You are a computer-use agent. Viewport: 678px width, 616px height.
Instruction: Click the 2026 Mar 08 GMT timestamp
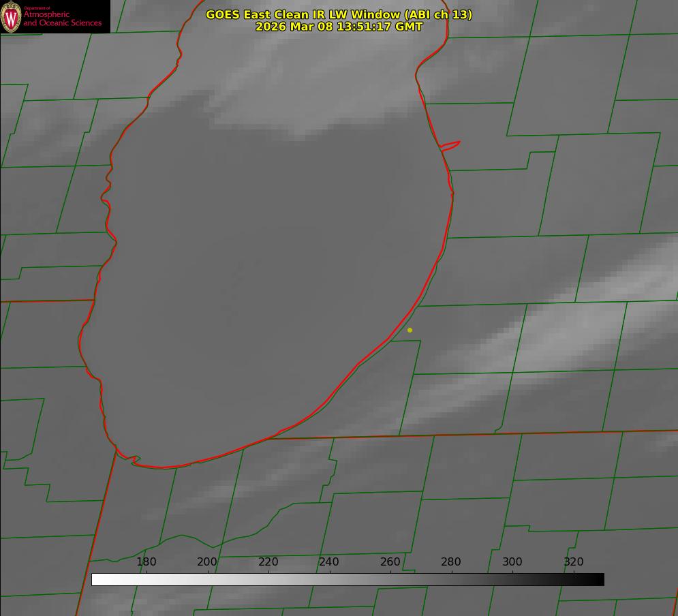coord(339,27)
